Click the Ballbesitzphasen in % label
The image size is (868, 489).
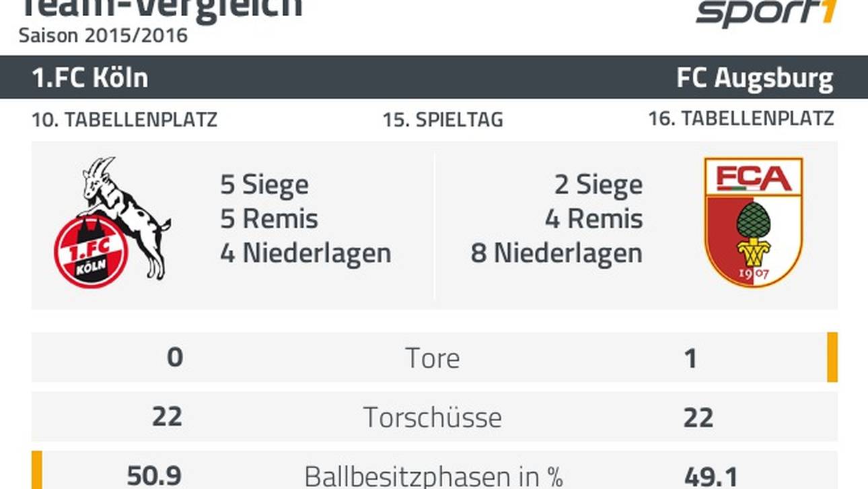434,476
